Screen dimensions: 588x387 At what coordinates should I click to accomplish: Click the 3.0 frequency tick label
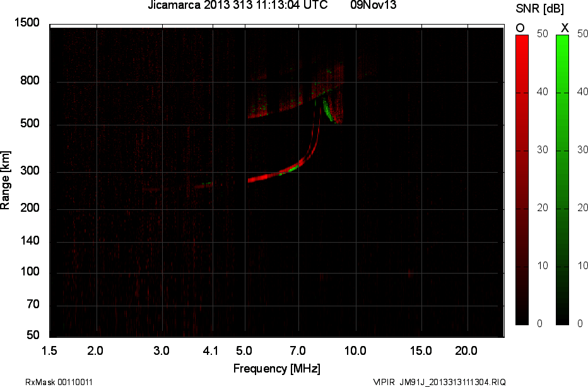162,351
